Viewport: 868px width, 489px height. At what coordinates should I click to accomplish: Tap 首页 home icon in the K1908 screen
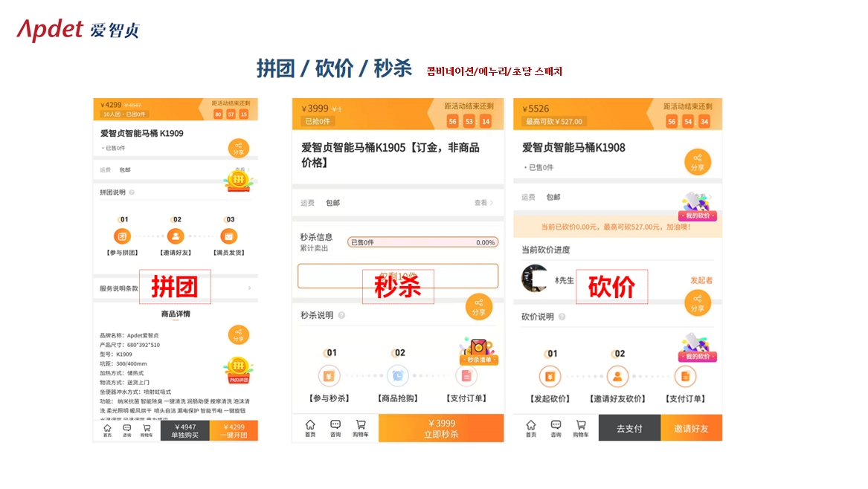click(531, 428)
